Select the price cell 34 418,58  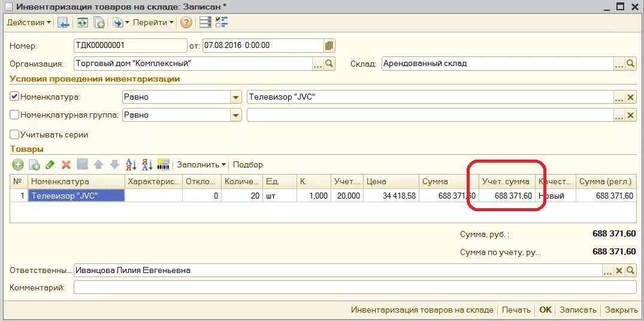[392, 196]
